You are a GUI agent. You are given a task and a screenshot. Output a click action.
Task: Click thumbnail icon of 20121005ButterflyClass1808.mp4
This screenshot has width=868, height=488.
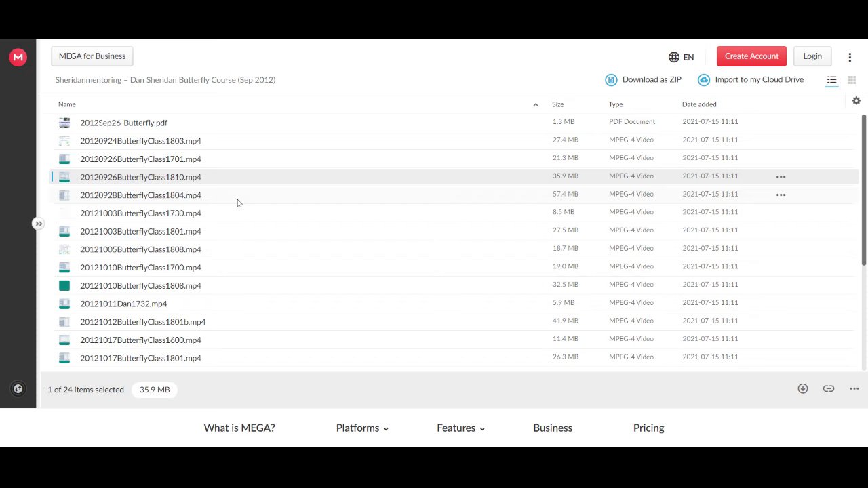click(64, 249)
